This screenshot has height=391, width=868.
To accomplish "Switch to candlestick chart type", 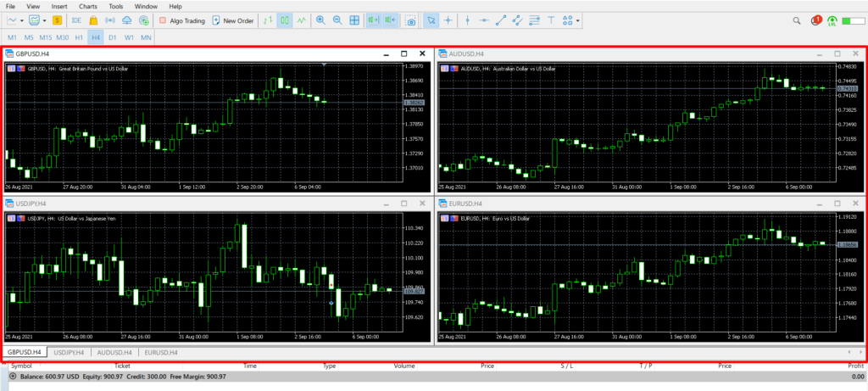I will (285, 20).
